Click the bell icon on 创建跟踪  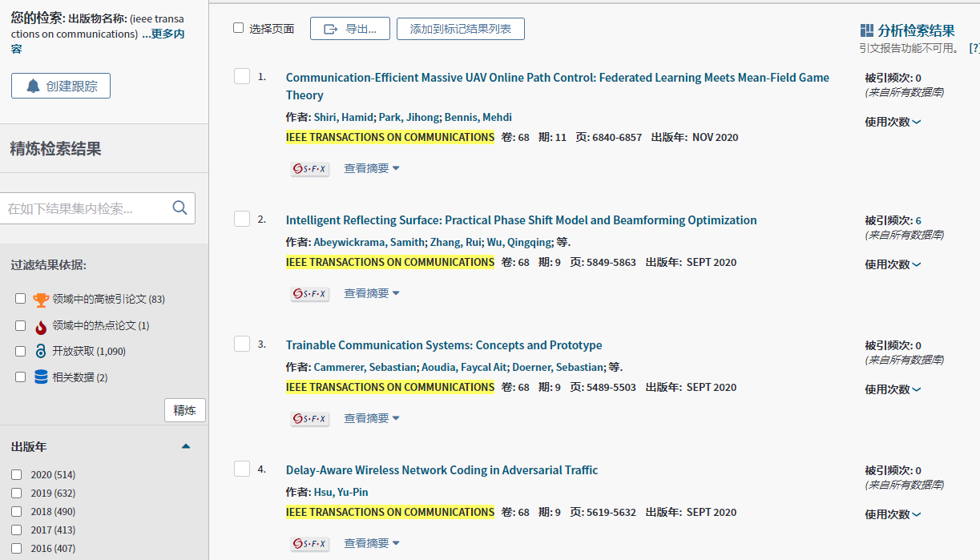[33, 86]
